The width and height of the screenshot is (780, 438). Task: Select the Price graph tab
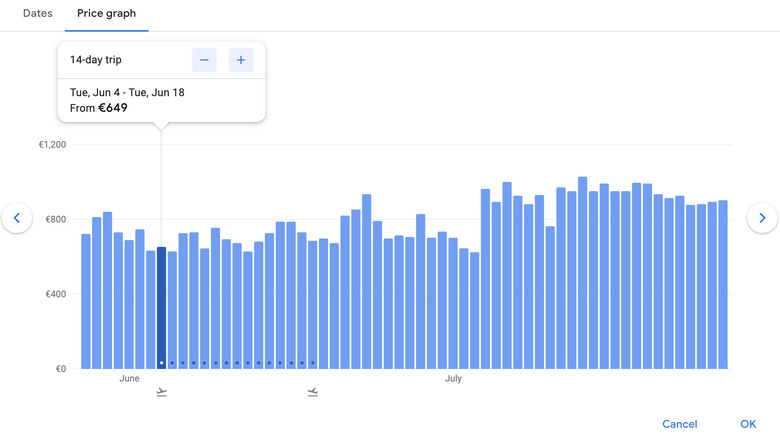pos(107,14)
